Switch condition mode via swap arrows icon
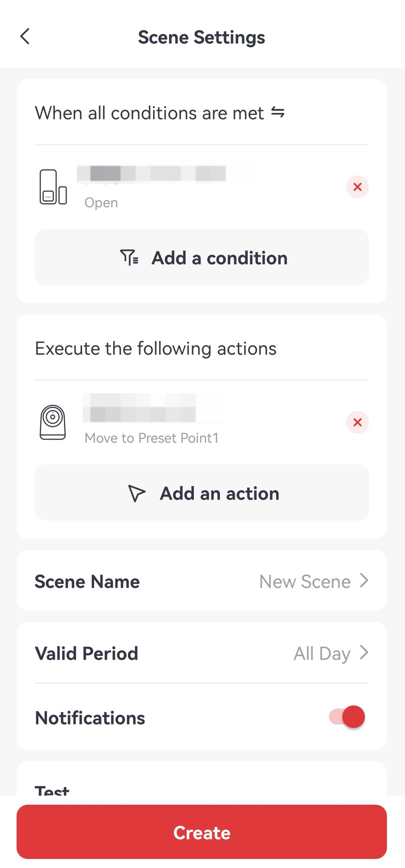Image resolution: width=405 pixels, height=868 pixels. pos(278,112)
